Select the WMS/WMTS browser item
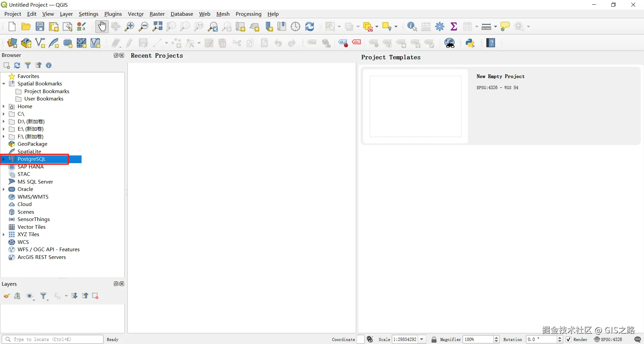 (x=33, y=197)
